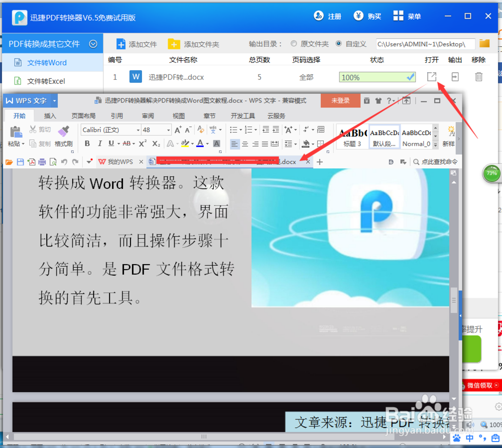This screenshot has height=448, width=502.
Task: Clear formatting with eraser icon
Action: click(201, 130)
